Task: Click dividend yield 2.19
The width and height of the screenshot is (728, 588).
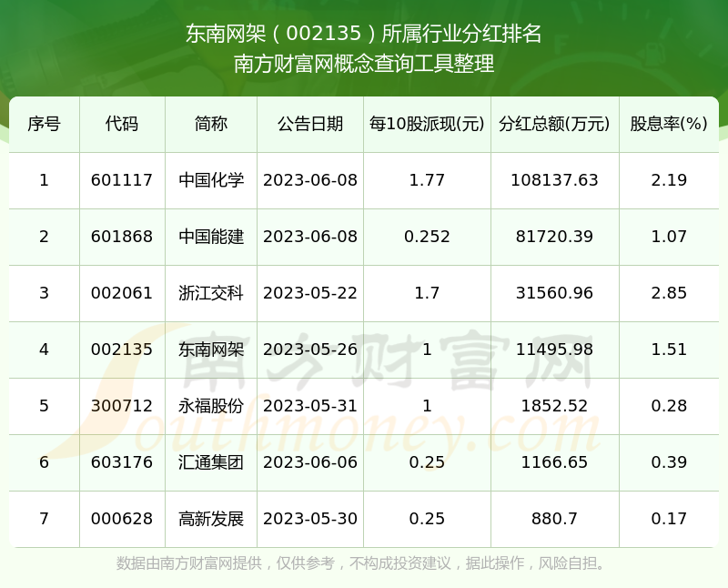Action: pos(669,180)
